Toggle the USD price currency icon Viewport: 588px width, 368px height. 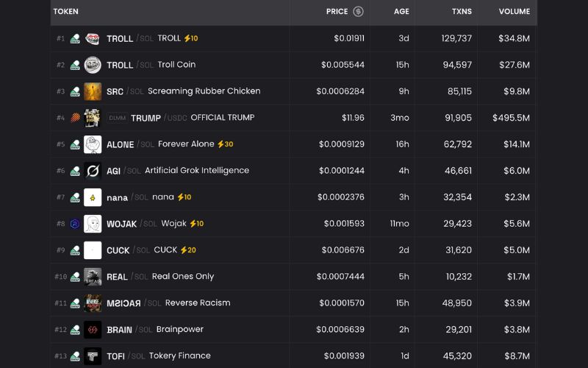click(358, 12)
